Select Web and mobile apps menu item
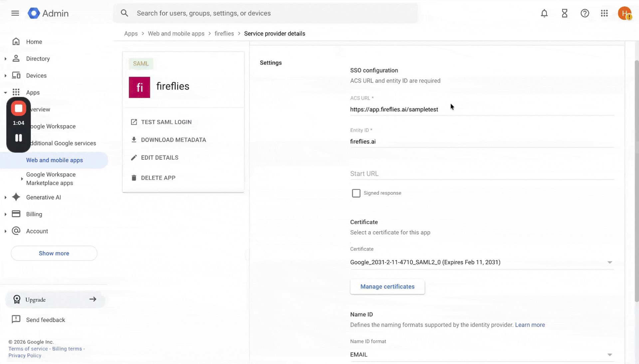 (x=55, y=160)
